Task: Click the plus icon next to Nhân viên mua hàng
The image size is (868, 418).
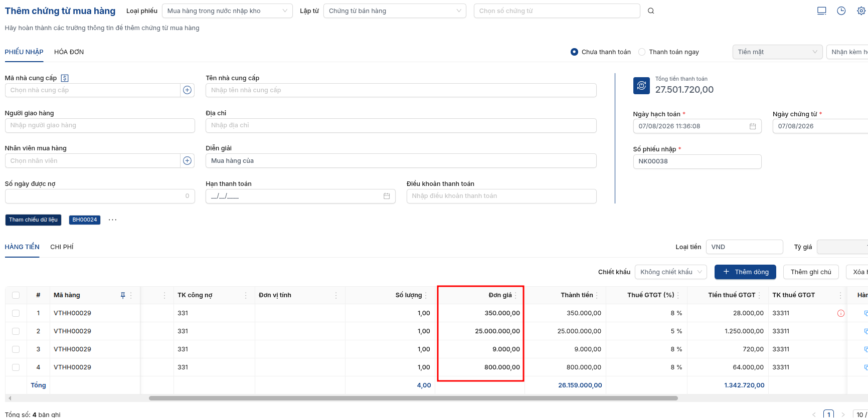Action: pos(187,161)
